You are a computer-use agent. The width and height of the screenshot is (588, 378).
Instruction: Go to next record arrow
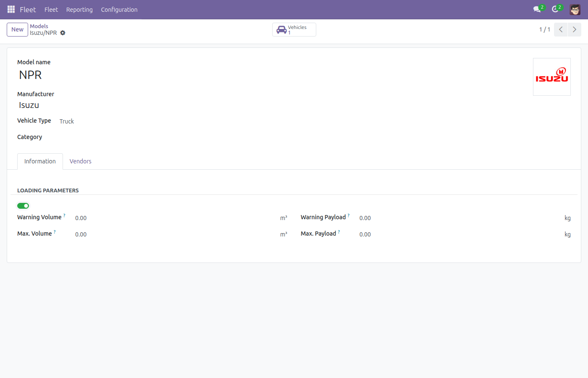(575, 29)
